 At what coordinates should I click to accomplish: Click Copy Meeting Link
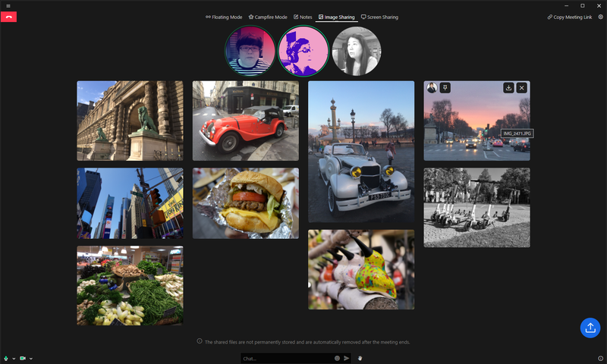[x=570, y=17]
